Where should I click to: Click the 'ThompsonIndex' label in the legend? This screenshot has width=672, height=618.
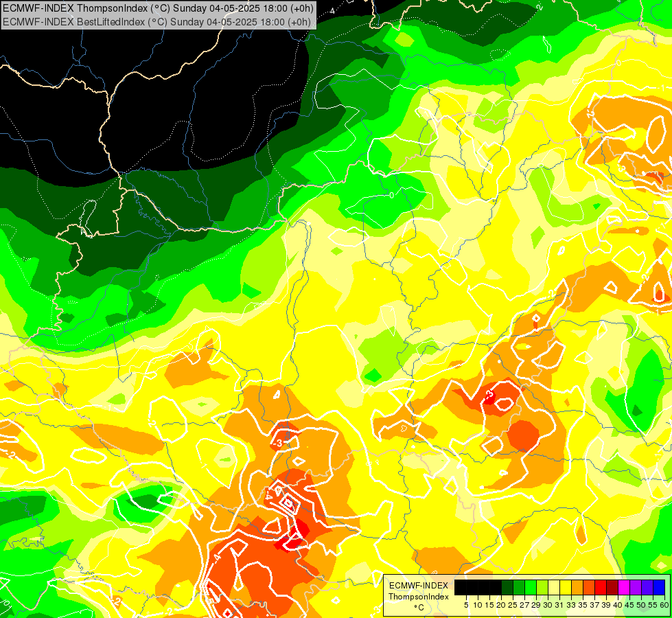[x=419, y=597]
